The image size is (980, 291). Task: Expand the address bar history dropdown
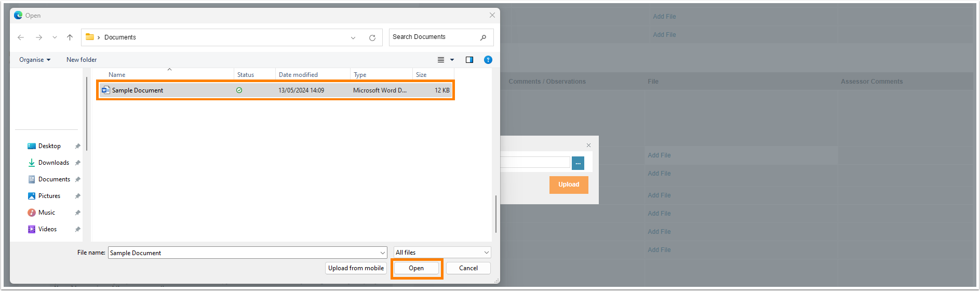(x=353, y=37)
